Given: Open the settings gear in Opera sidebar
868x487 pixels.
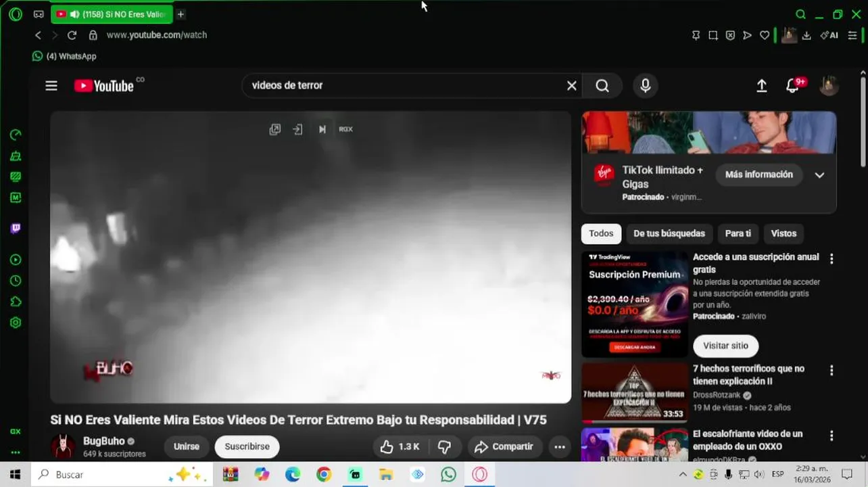Looking at the screenshot, I should [x=16, y=323].
